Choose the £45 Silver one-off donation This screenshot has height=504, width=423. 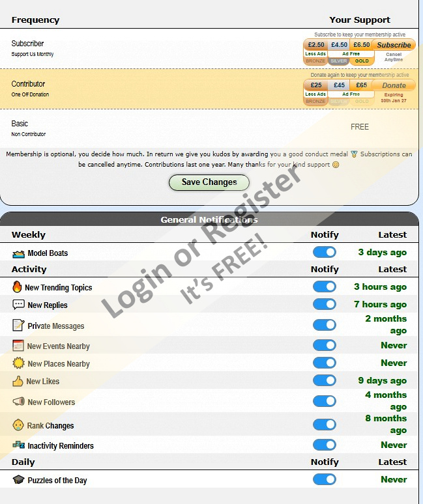tap(339, 85)
